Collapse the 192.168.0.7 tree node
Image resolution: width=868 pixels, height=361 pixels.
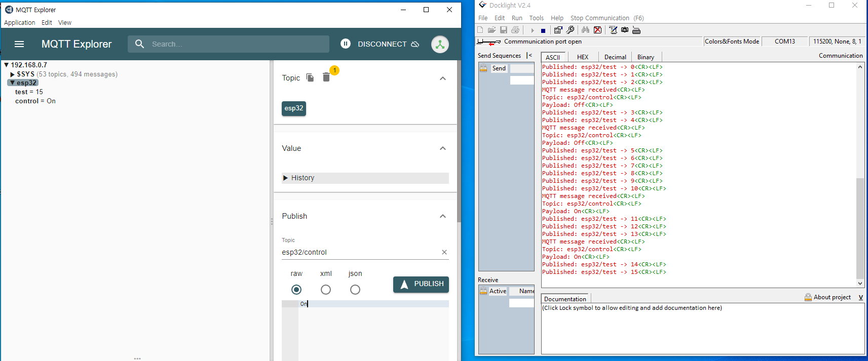6,65
